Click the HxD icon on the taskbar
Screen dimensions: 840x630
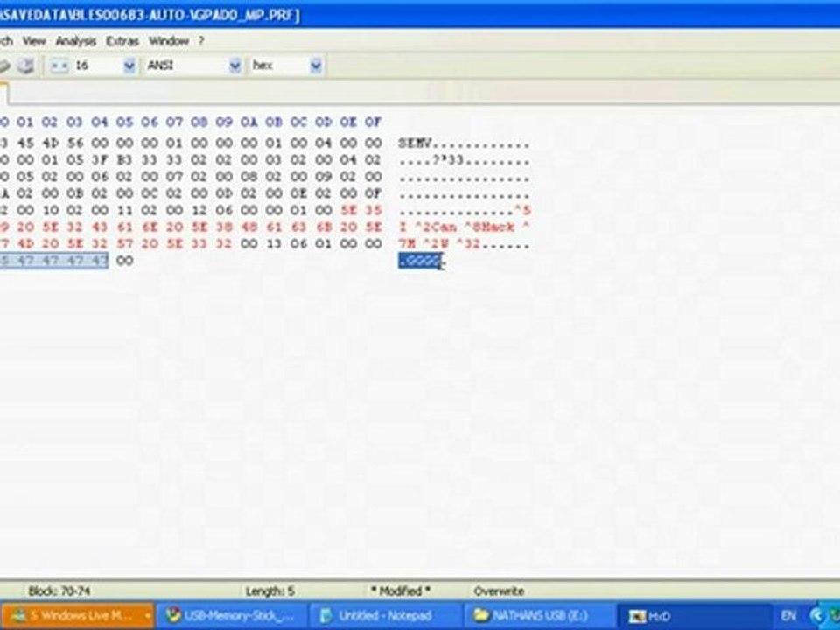coord(636,616)
